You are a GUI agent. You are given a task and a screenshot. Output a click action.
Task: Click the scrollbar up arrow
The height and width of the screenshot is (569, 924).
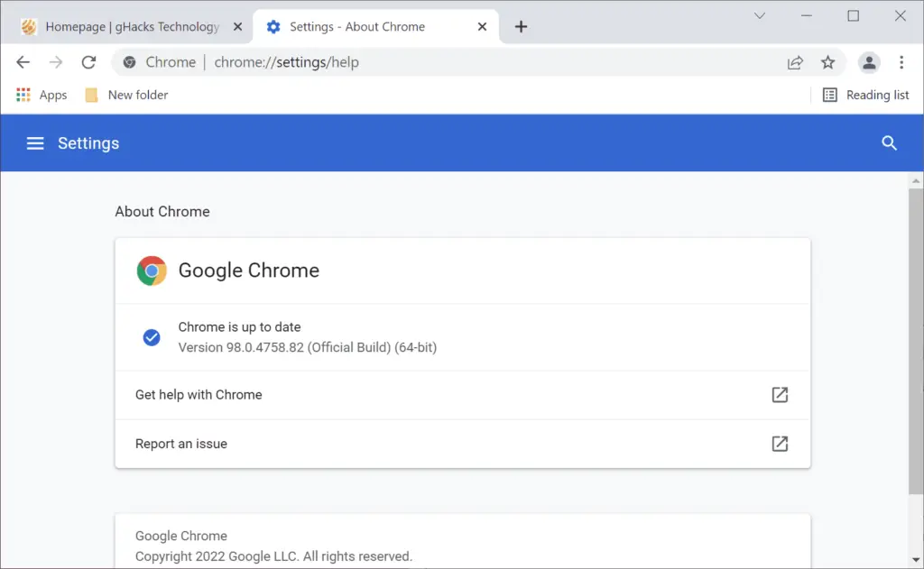(916, 181)
